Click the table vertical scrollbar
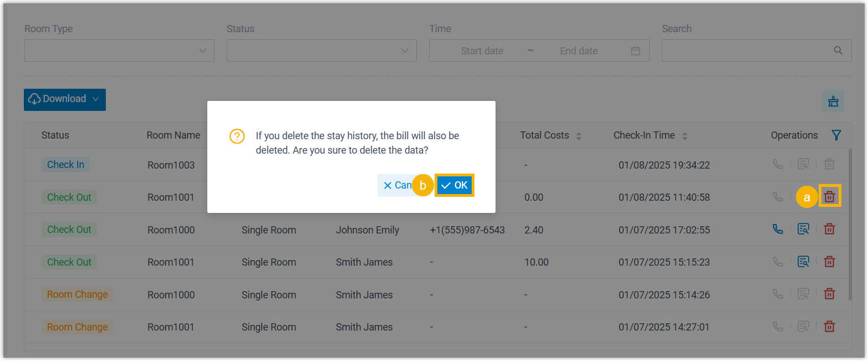Image resolution: width=868 pixels, height=361 pixels. (850, 222)
